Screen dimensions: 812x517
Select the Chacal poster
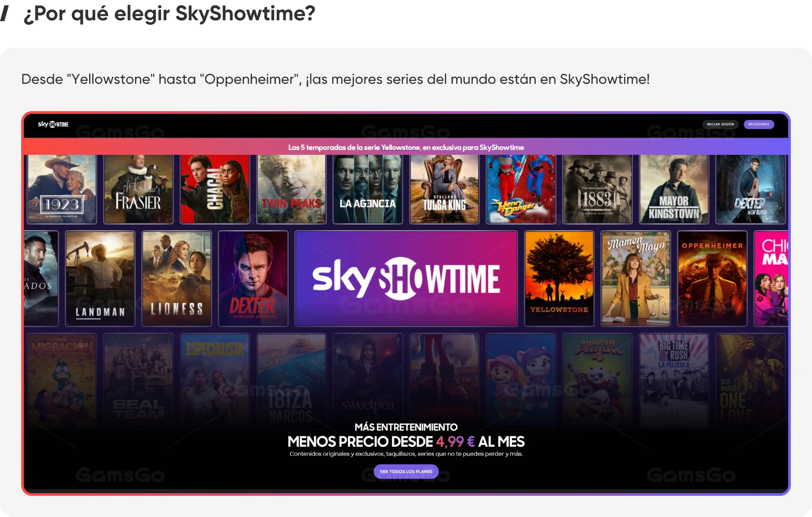tap(215, 189)
